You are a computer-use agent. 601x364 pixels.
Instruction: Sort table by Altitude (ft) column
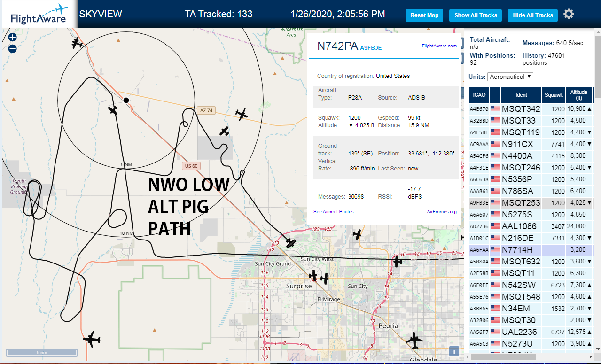click(x=579, y=95)
